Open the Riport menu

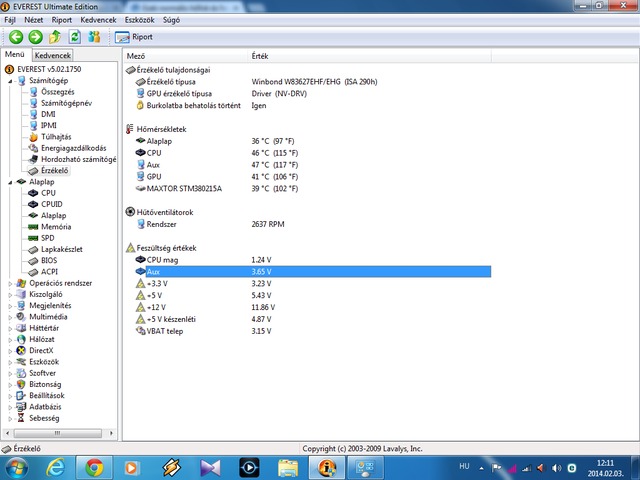pos(62,20)
